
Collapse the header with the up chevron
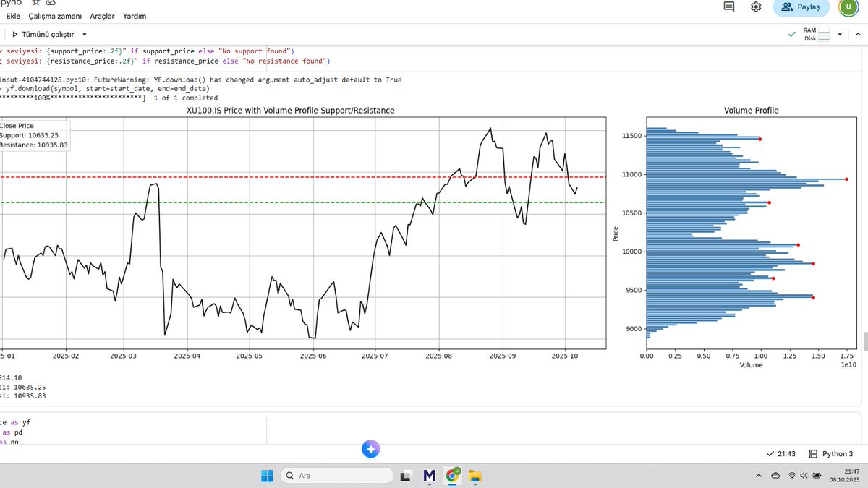858,34
